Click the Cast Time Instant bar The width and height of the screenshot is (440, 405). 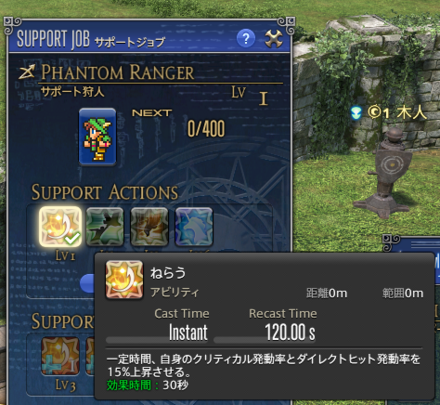tap(157, 340)
